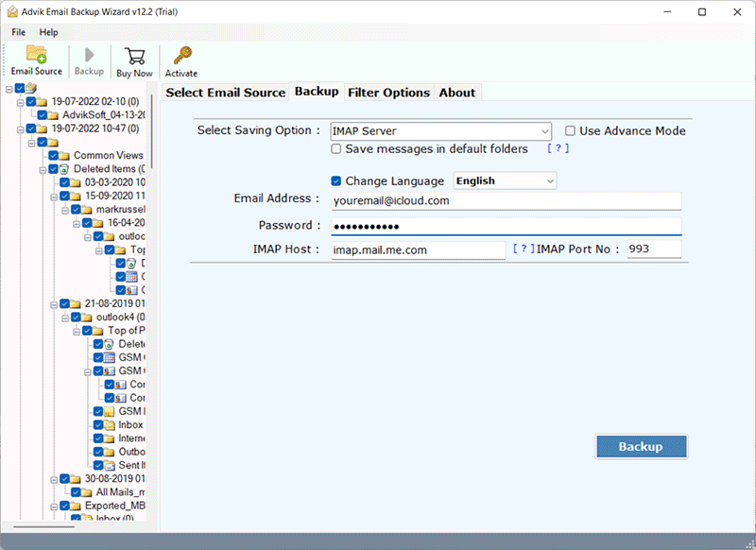Click the Inbox folder icon
756x550 pixels.
[x=110, y=425]
